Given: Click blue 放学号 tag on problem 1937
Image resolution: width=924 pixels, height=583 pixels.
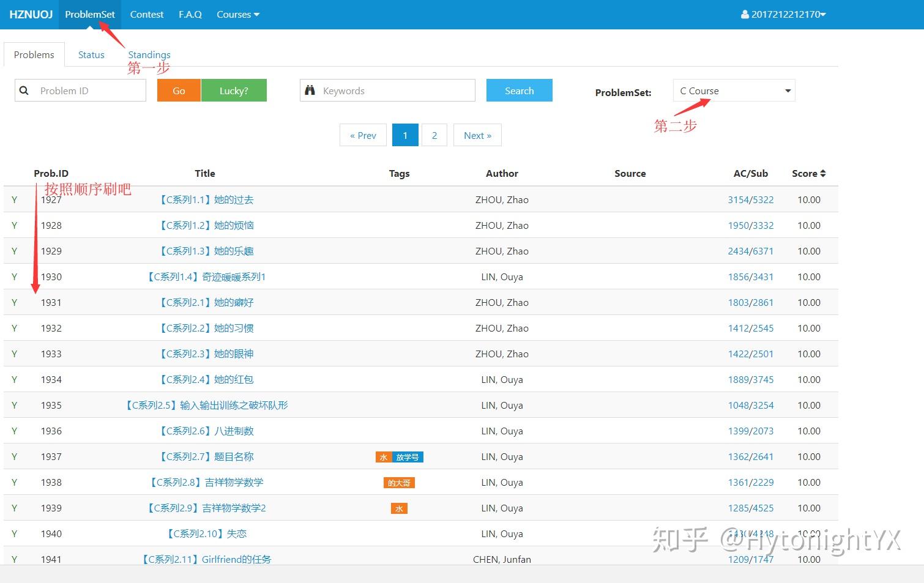Looking at the screenshot, I should (x=408, y=457).
